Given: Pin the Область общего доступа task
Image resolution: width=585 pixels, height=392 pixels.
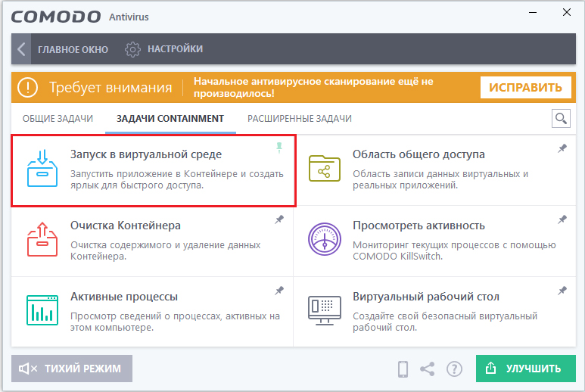Looking at the screenshot, I should coord(562,148).
